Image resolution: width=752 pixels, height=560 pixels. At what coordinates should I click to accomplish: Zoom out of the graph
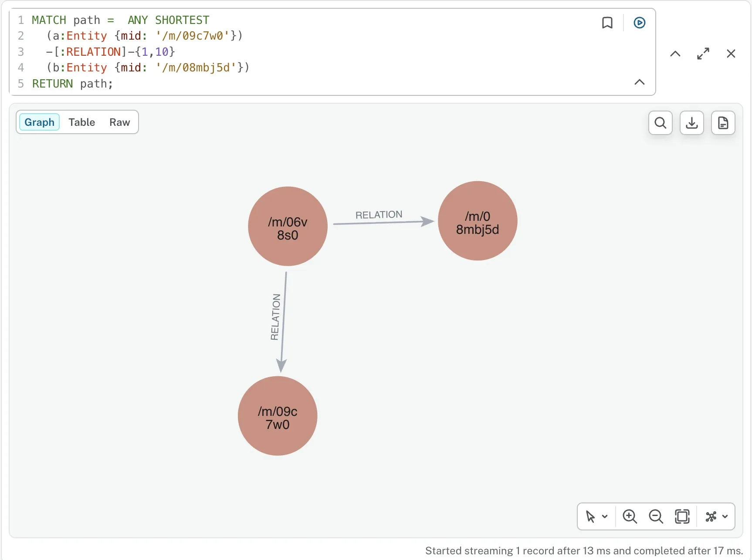tap(656, 516)
